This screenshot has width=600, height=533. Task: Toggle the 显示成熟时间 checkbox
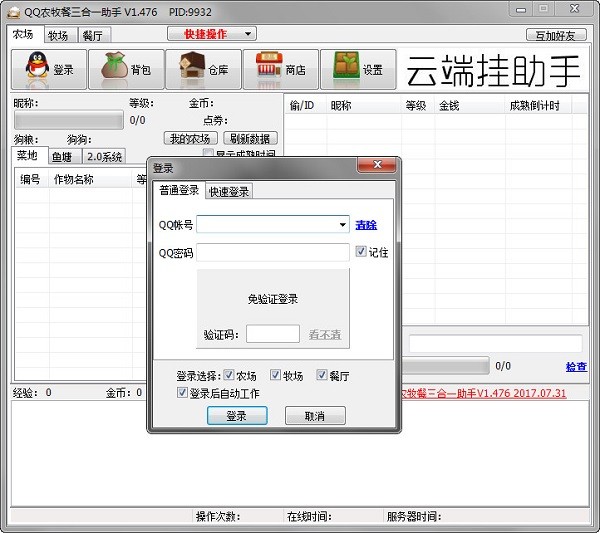coord(208,153)
